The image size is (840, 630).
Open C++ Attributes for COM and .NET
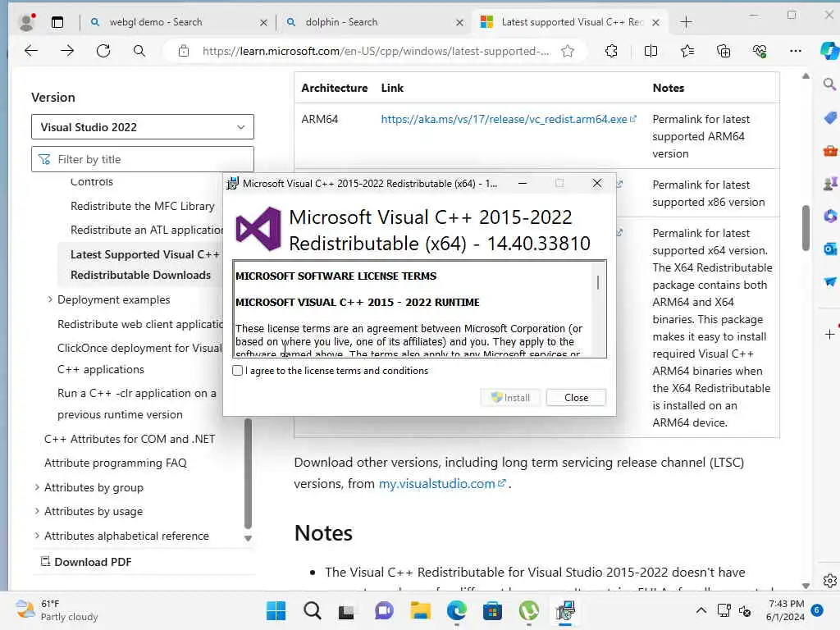point(130,439)
